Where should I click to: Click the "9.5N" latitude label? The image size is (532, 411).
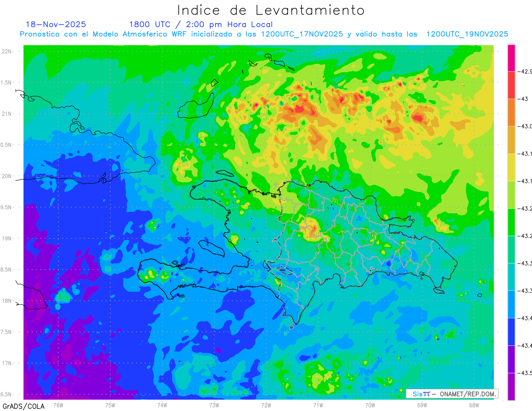(6, 207)
